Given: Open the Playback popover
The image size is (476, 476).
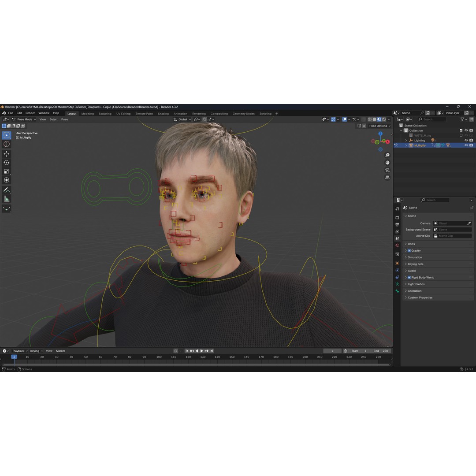Looking at the screenshot, I should (20, 351).
